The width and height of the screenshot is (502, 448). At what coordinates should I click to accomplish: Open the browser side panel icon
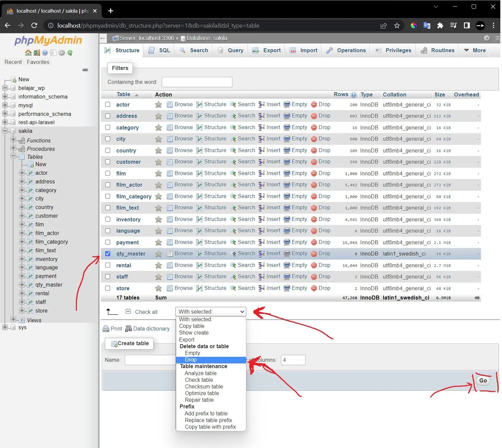tap(467, 26)
